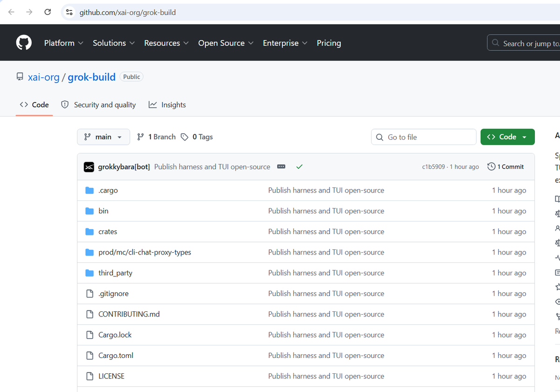
Task: Open the Cargo.toml file
Action: 116,356
